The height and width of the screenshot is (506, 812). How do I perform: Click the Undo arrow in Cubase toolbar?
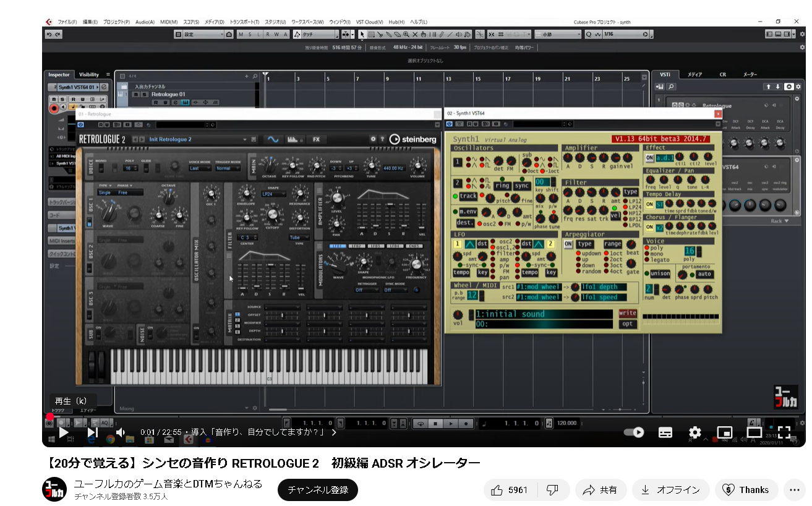49,35
